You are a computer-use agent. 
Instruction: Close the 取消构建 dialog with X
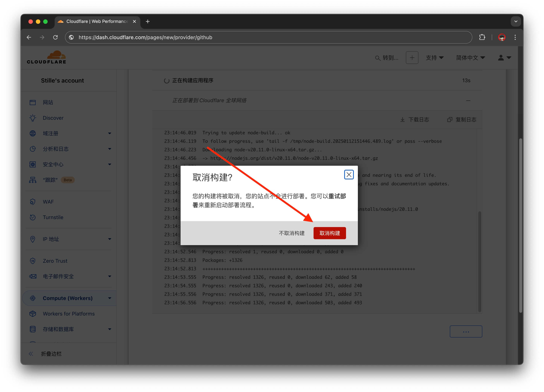pos(349,175)
